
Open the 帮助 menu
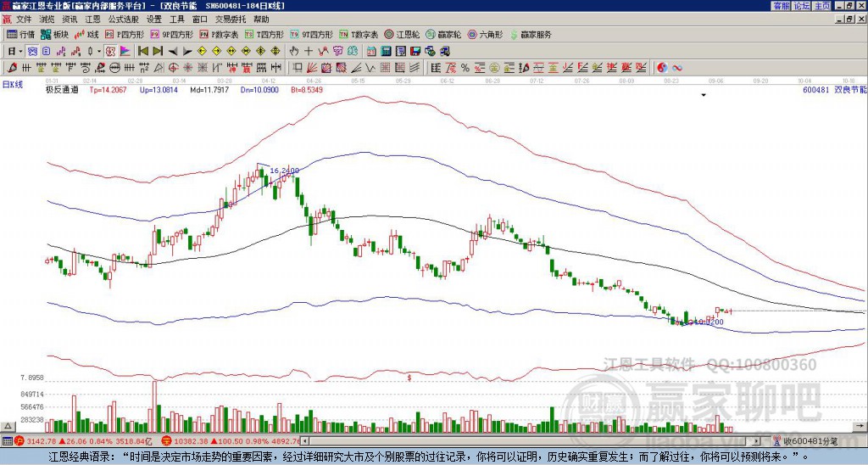[x=261, y=20]
